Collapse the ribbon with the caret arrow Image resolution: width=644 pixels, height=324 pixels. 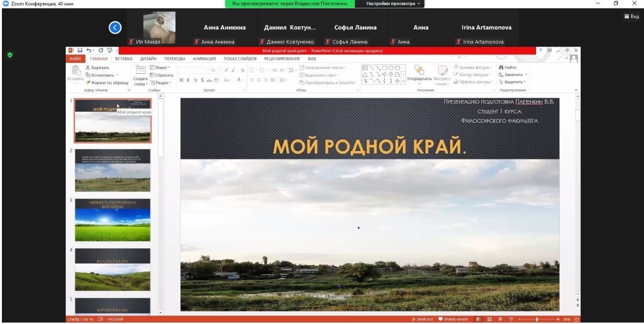pyautogui.click(x=576, y=90)
